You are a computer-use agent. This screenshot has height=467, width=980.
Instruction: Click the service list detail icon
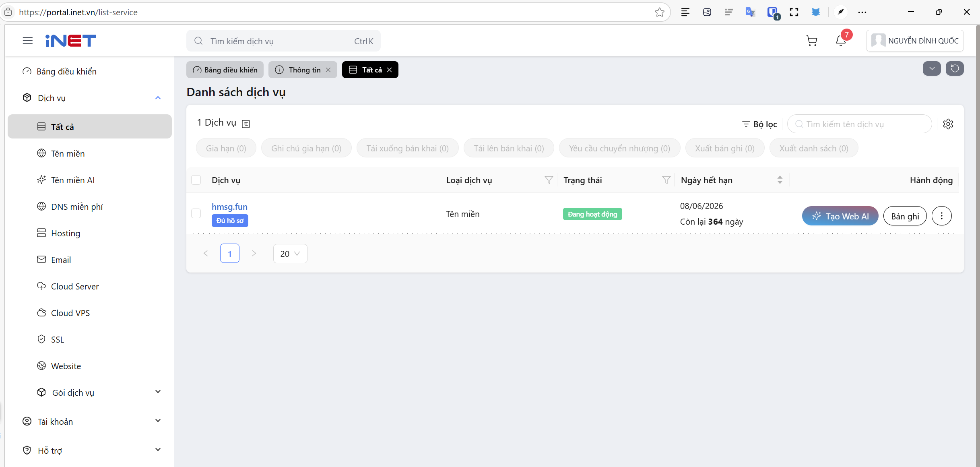pyautogui.click(x=246, y=124)
